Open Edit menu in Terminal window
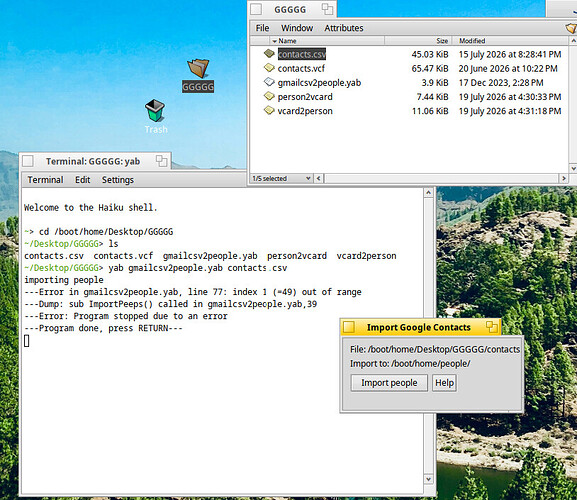577x500 pixels. tap(82, 180)
